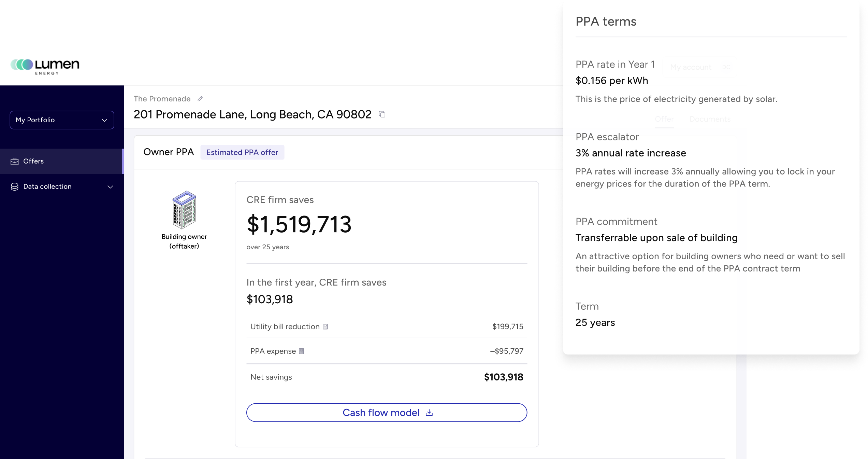Copy the address with the copy icon

[382, 114]
